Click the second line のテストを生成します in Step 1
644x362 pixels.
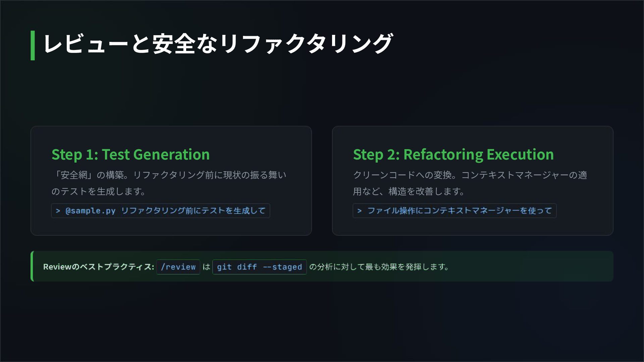tap(99, 191)
